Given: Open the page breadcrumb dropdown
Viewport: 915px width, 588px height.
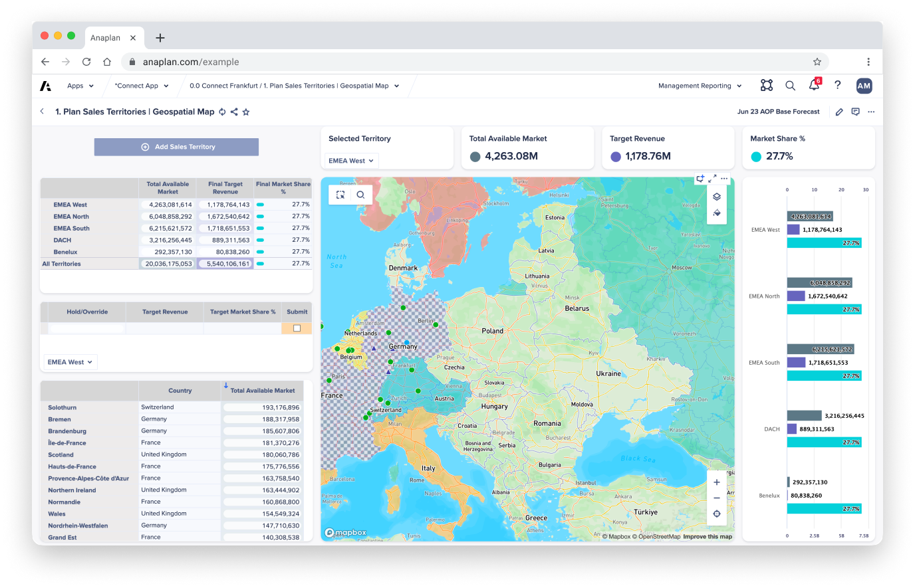Looking at the screenshot, I should pyautogui.click(x=295, y=86).
